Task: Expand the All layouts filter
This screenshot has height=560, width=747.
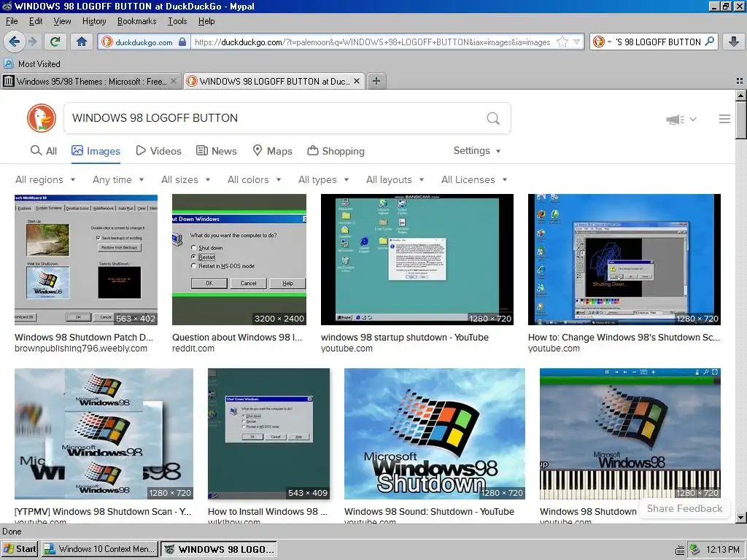Action: (x=395, y=179)
